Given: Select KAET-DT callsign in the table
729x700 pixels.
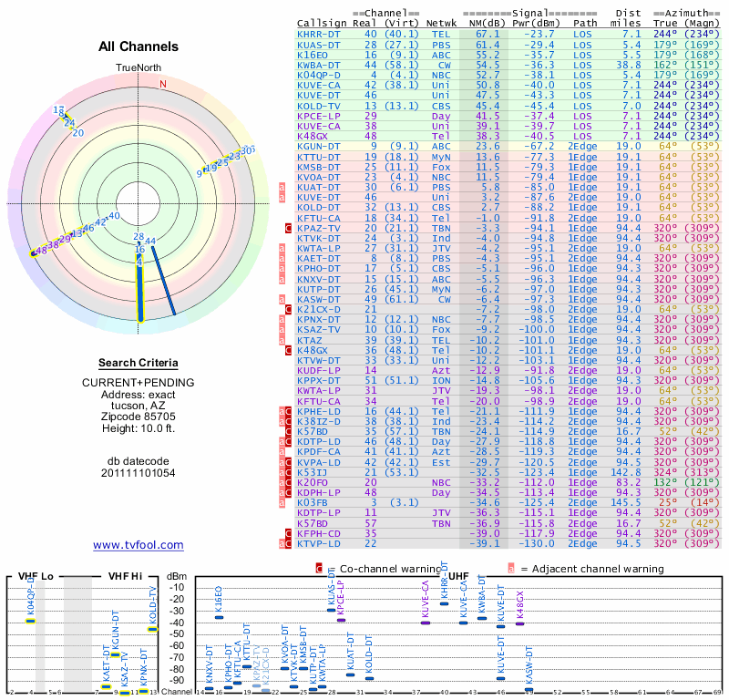Looking at the screenshot, I should point(318,259).
